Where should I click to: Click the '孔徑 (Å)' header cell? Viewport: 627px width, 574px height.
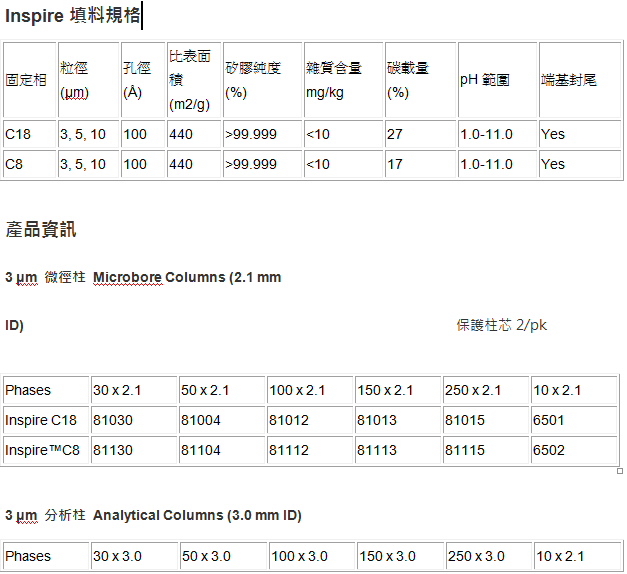(143, 80)
